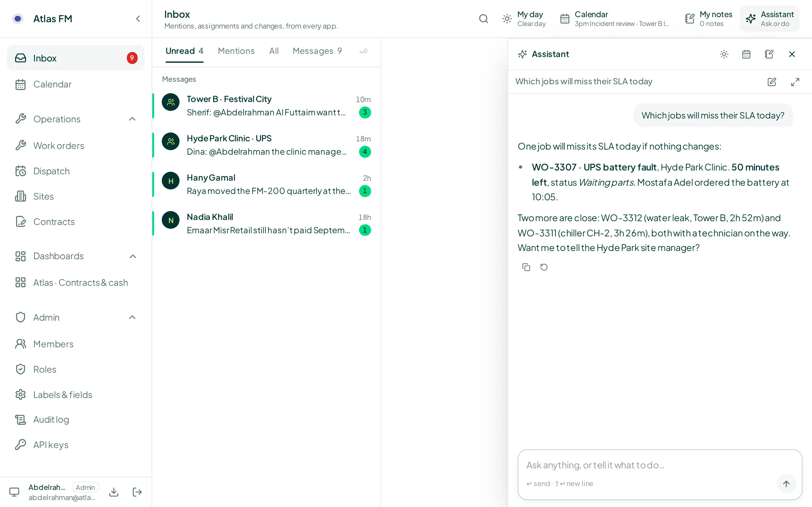Open My day sun icon in Assistant header
The height and width of the screenshot is (507, 812).
click(724, 54)
